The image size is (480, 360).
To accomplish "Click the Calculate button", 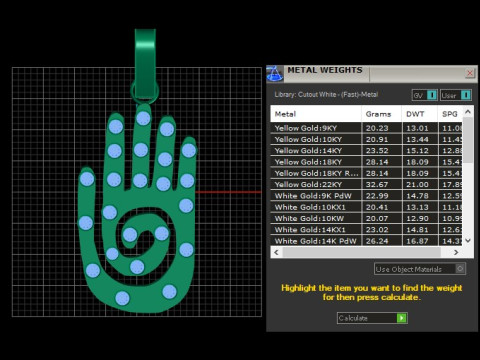I will click(x=372, y=318).
